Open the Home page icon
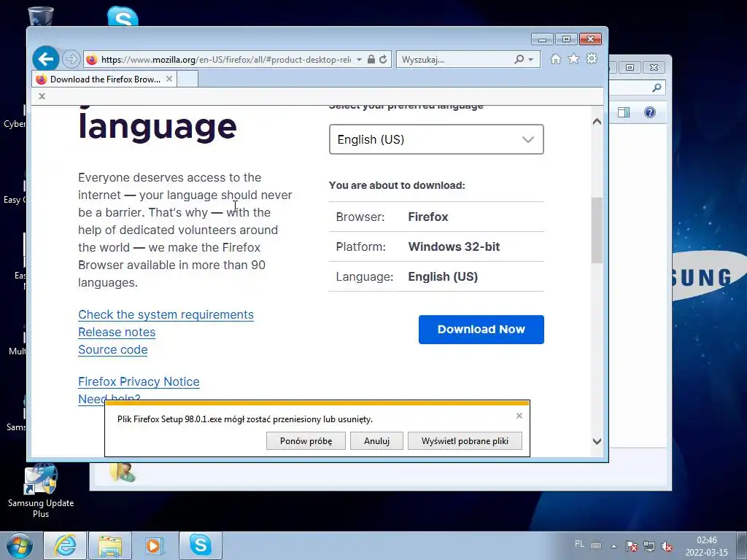 click(x=555, y=58)
